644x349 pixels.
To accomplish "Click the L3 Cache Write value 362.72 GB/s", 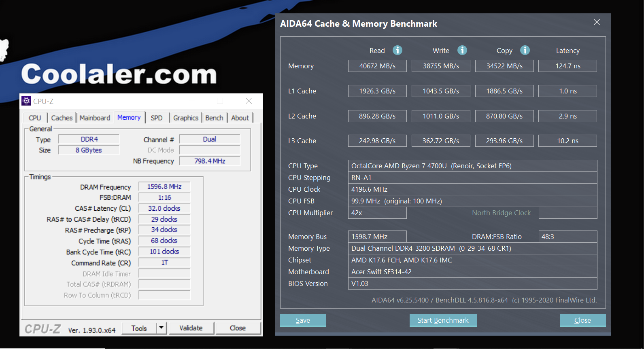I will 441,141.
